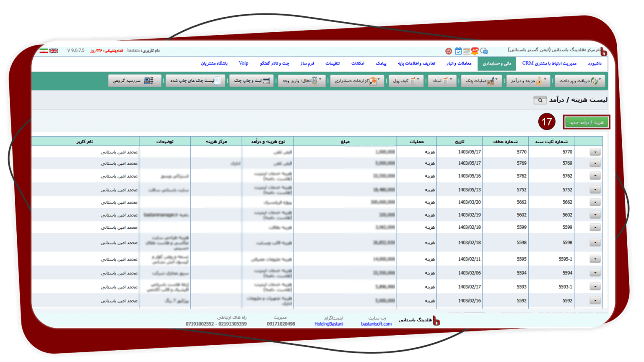Image resolution: width=644 pixels, height=362 pixels.
Task: Open the تعاریف و اطلاعات پایه menu
Action: pos(416,63)
